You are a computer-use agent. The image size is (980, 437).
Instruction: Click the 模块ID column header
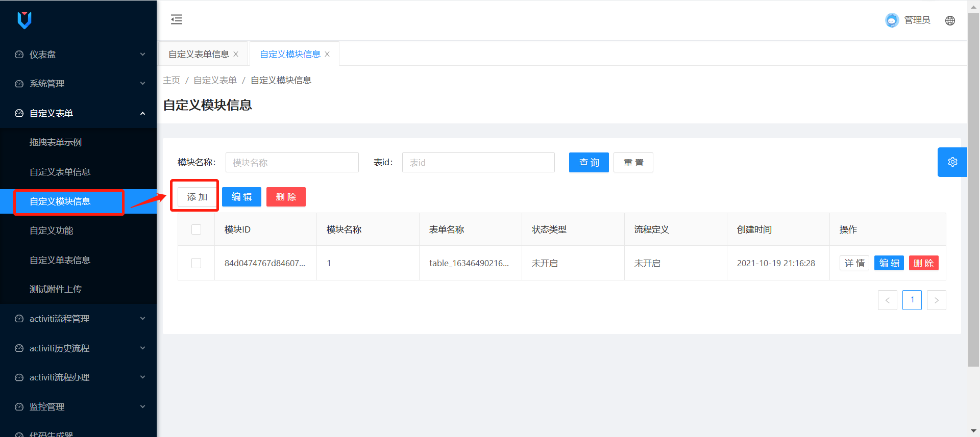(x=237, y=229)
